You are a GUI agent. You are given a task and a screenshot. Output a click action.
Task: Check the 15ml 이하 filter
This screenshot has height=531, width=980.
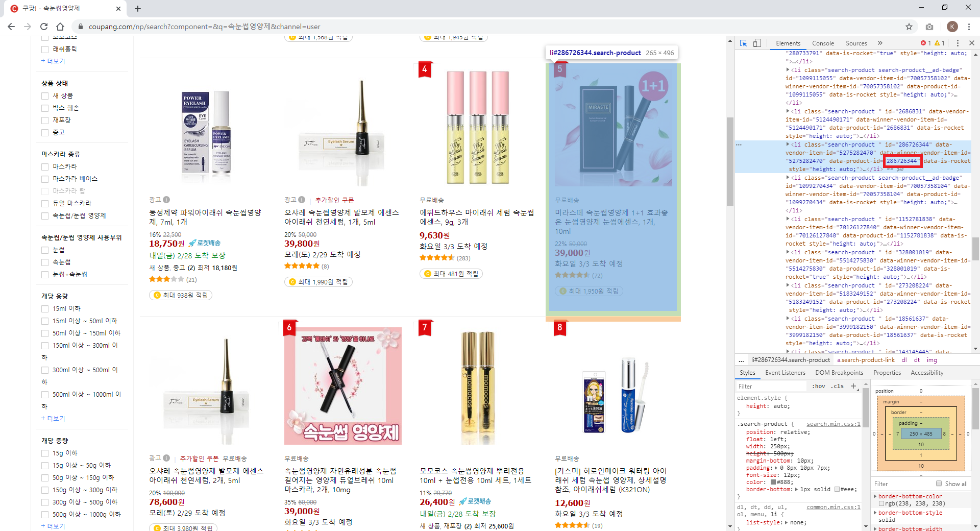coord(45,309)
